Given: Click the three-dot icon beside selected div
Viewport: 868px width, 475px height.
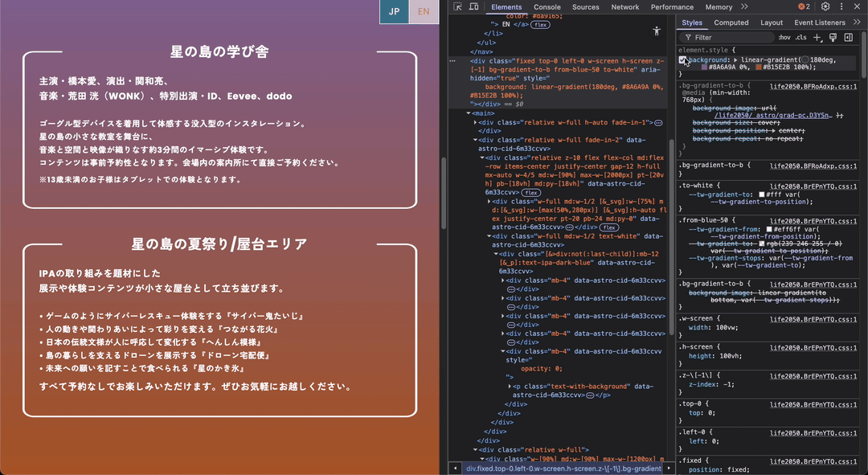Looking at the screenshot, I should pos(452,61).
